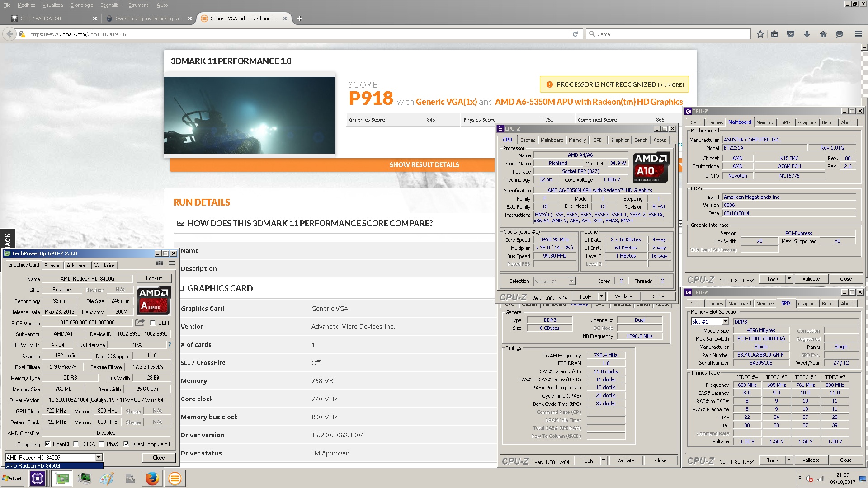The image size is (868, 488).
Task: Open Firefox from the taskbar
Action: (152, 479)
